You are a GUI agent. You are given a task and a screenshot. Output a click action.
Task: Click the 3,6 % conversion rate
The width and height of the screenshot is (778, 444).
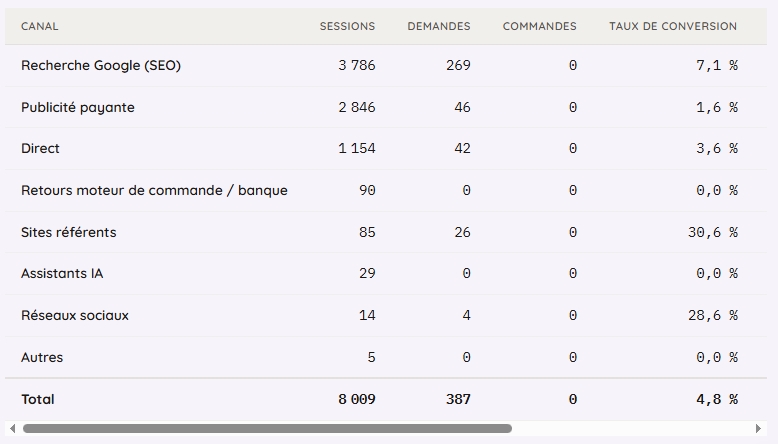[717, 148]
